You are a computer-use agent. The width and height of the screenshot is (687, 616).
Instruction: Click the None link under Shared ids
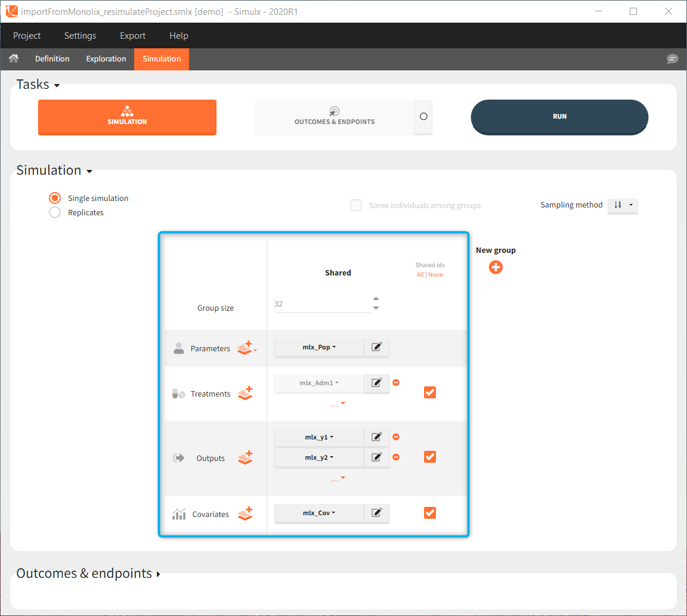436,274
